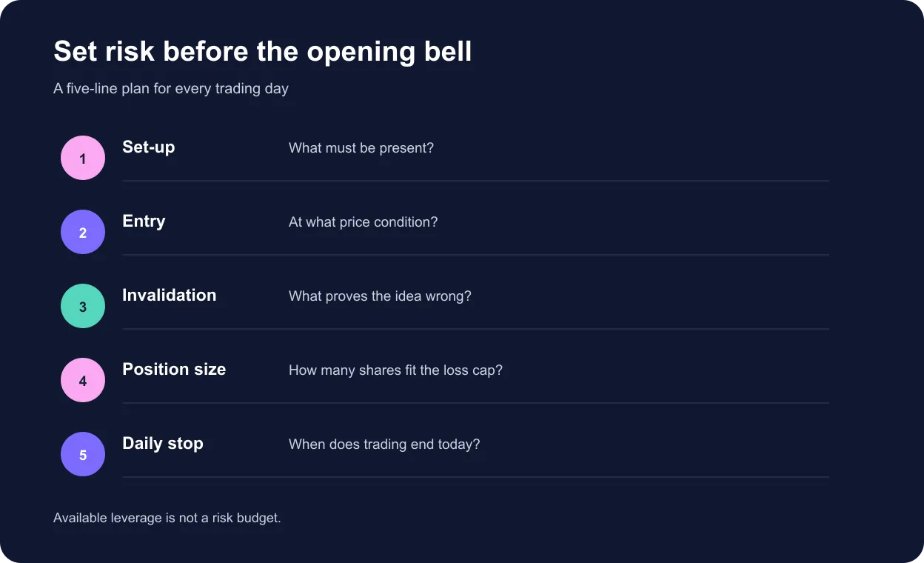Click 'What proves the idea wrong?' text

tap(380, 296)
